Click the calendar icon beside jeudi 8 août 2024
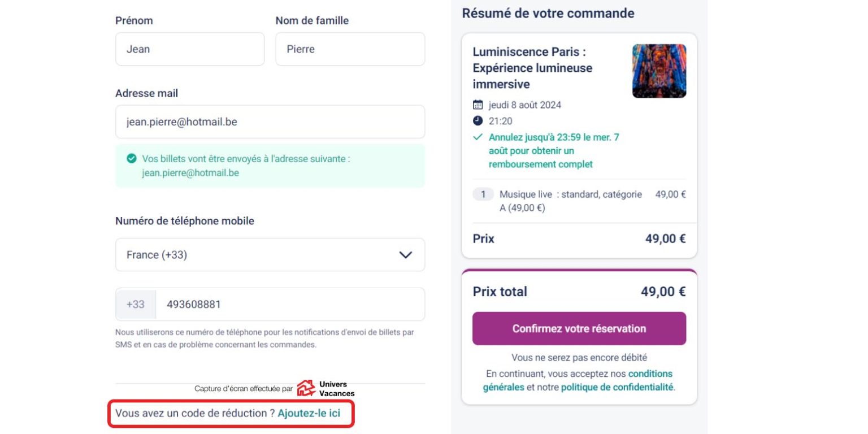The image size is (868, 434). click(x=478, y=105)
